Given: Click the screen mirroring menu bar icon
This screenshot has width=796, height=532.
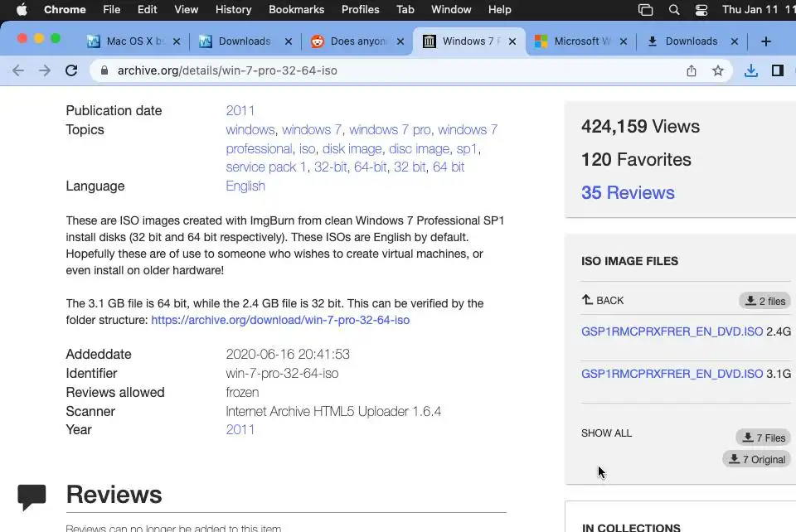Looking at the screenshot, I should (645, 10).
